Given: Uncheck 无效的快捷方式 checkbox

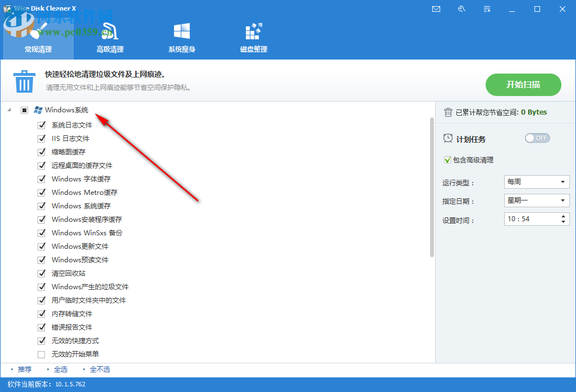Looking at the screenshot, I should pyautogui.click(x=42, y=340).
